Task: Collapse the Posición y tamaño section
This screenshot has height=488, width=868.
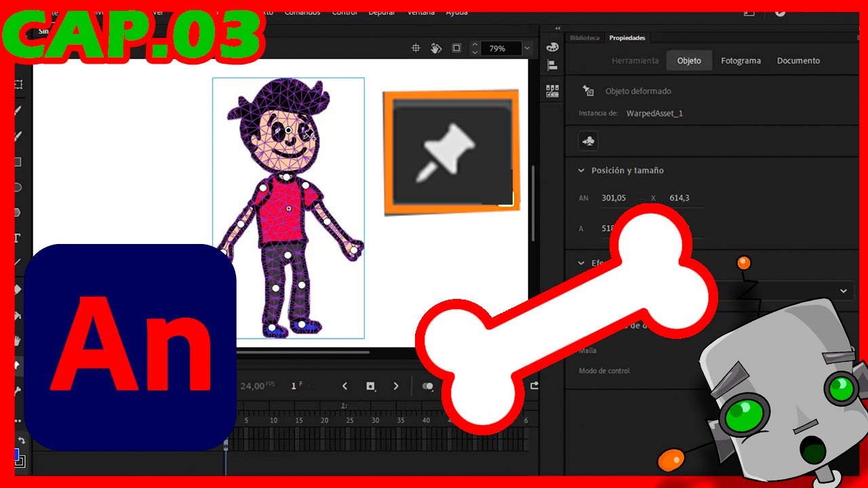Action: 581,171
